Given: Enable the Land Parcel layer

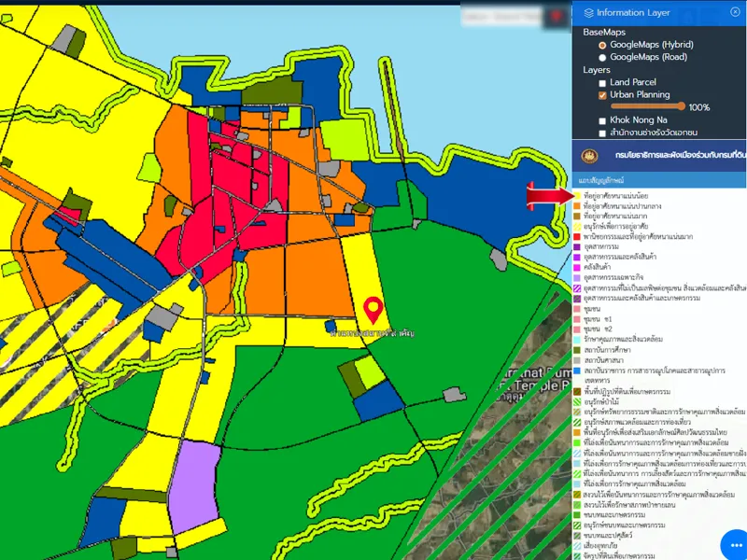Looking at the screenshot, I should click(x=602, y=82).
